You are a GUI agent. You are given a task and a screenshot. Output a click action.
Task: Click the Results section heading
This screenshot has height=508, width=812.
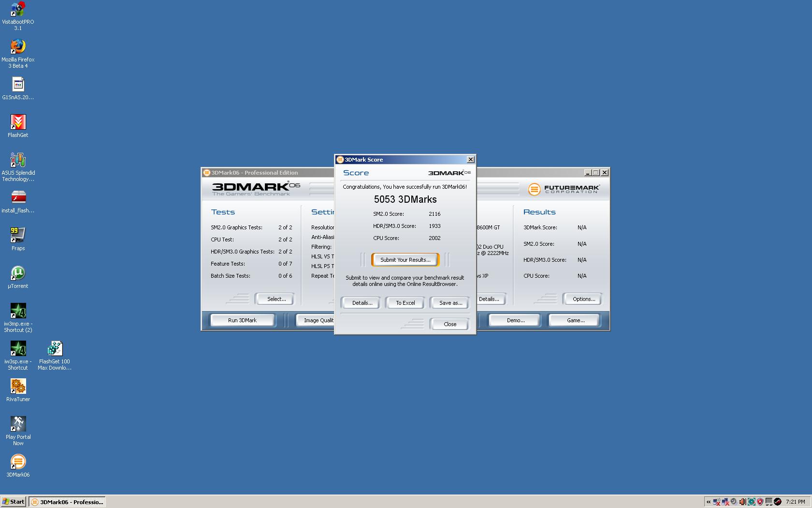tap(539, 212)
